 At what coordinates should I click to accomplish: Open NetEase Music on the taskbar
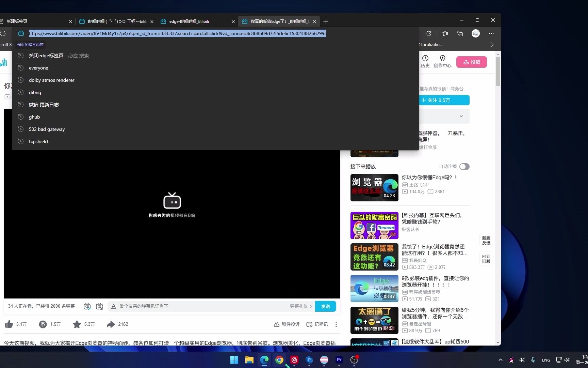click(x=294, y=360)
